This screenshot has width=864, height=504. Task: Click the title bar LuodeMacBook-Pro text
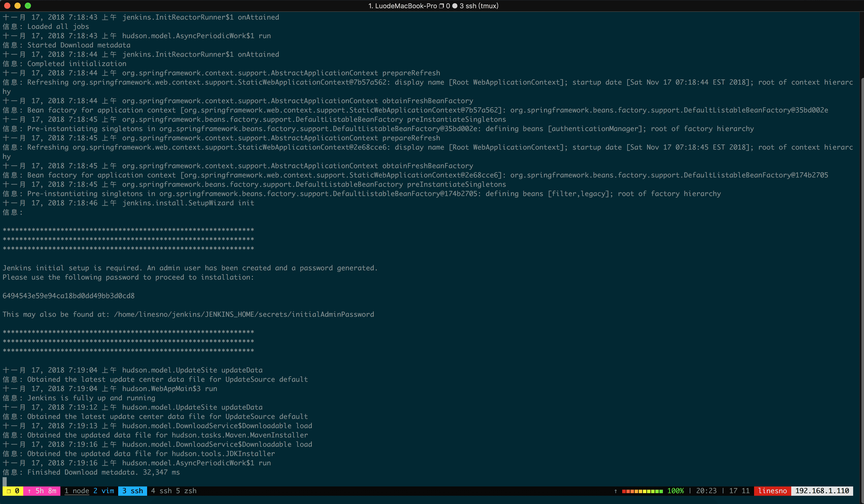(x=406, y=6)
